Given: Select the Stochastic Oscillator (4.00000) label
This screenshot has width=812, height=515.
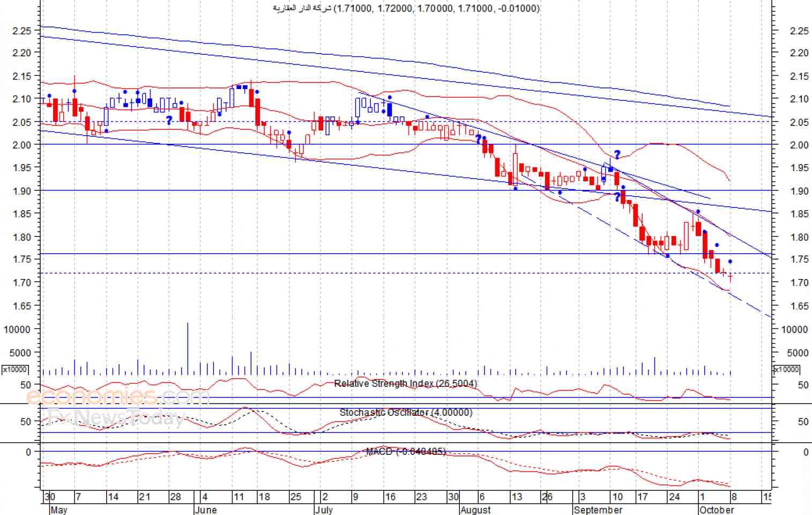Looking at the screenshot, I should (x=406, y=413).
